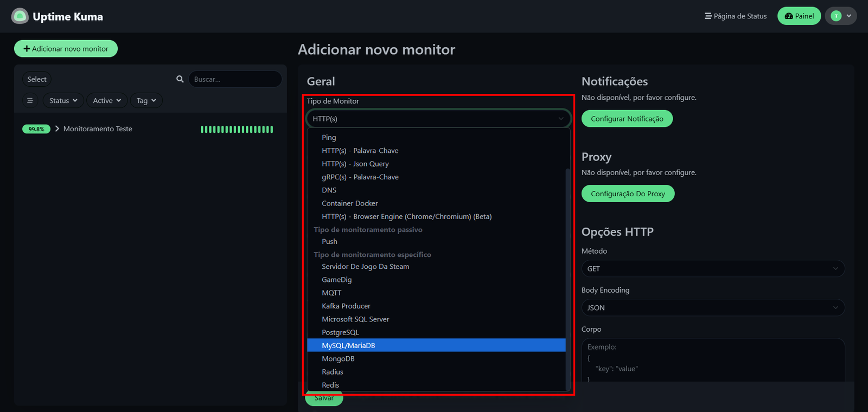Open the user avatar profile menu

point(840,16)
